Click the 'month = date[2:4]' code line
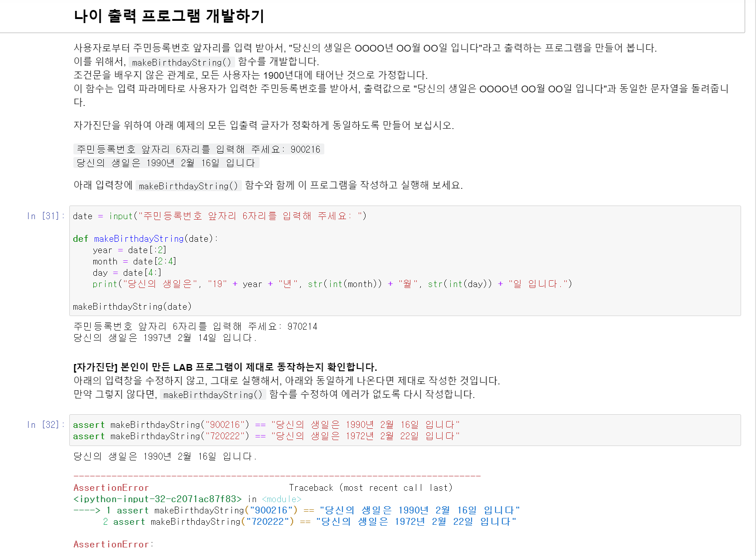This screenshot has width=756, height=556. (135, 261)
